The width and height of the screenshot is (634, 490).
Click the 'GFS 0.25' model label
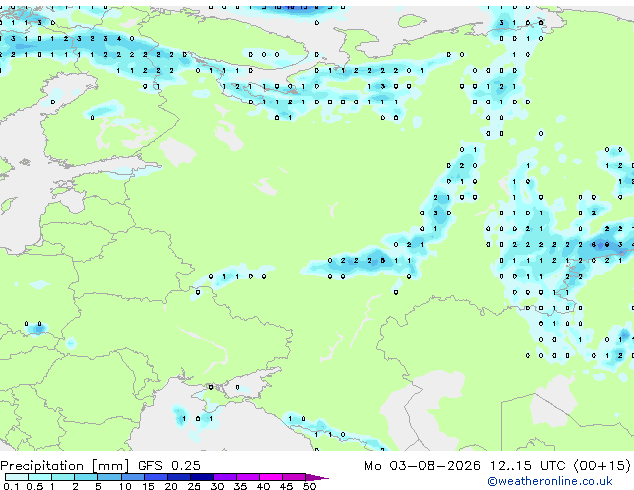coord(169,466)
